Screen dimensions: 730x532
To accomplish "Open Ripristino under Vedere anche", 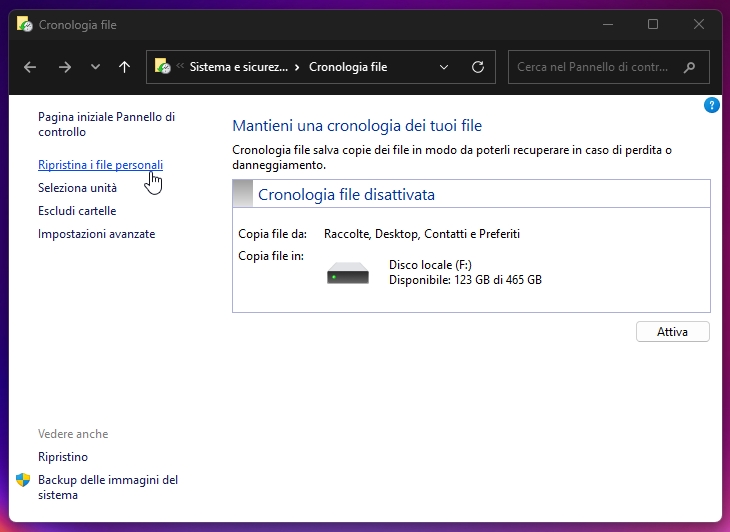I will click(63, 457).
